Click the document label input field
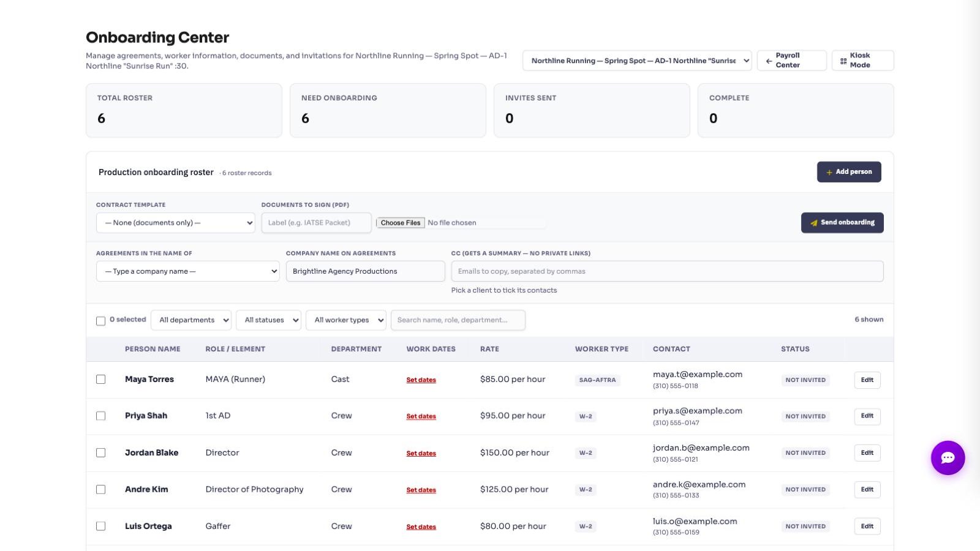The width and height of the screenshot is (980, 551). 317,223
